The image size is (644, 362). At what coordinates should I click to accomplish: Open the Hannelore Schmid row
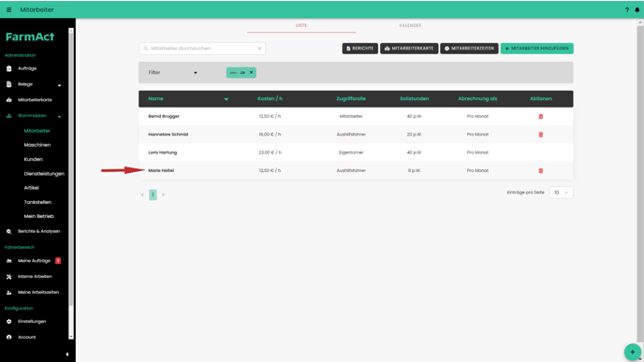356,135
